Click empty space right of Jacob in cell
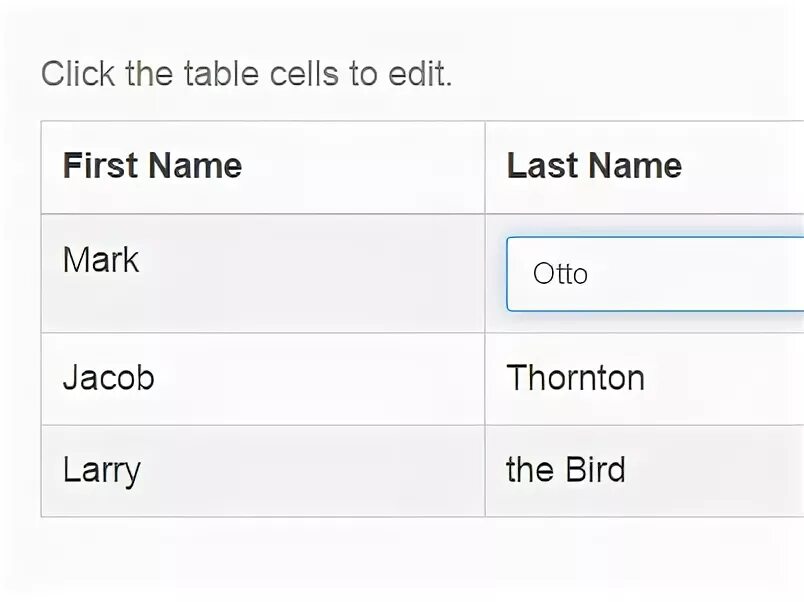This screenshot has height=602, width=804. (320, 378)
